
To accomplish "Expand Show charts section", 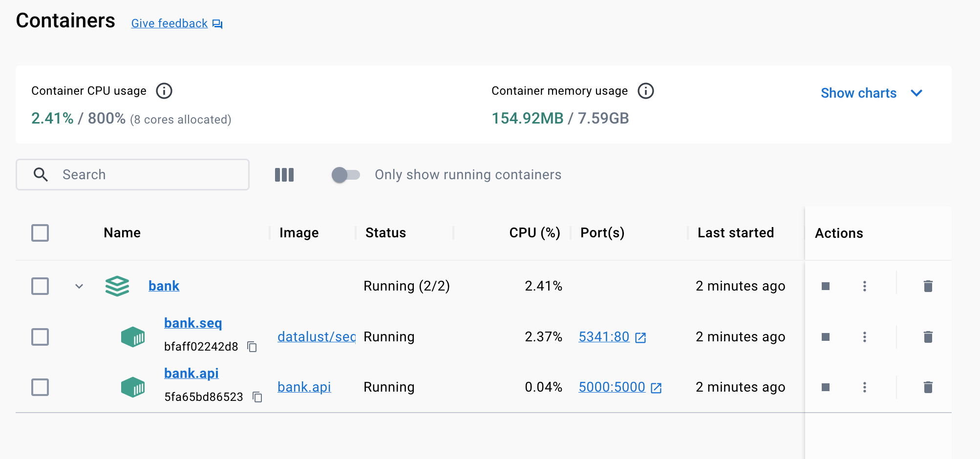I will point(871,93).
